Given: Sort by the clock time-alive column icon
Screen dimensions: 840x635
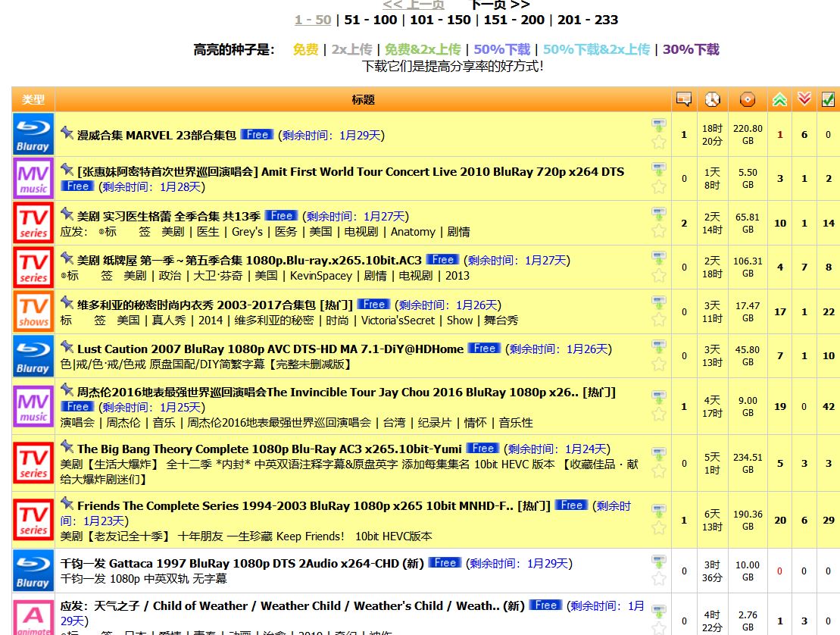Looking at the screenshot, I should (712, 99).
